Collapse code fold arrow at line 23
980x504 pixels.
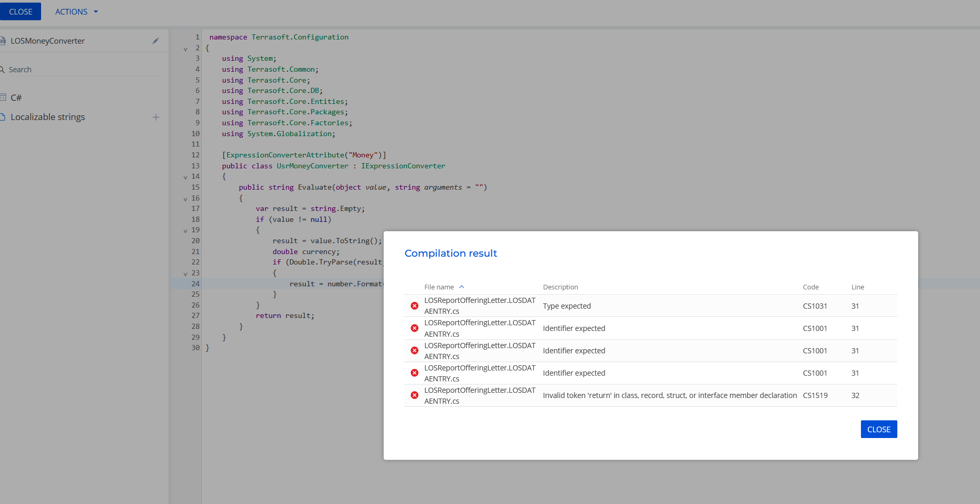[x=186, y=274]
